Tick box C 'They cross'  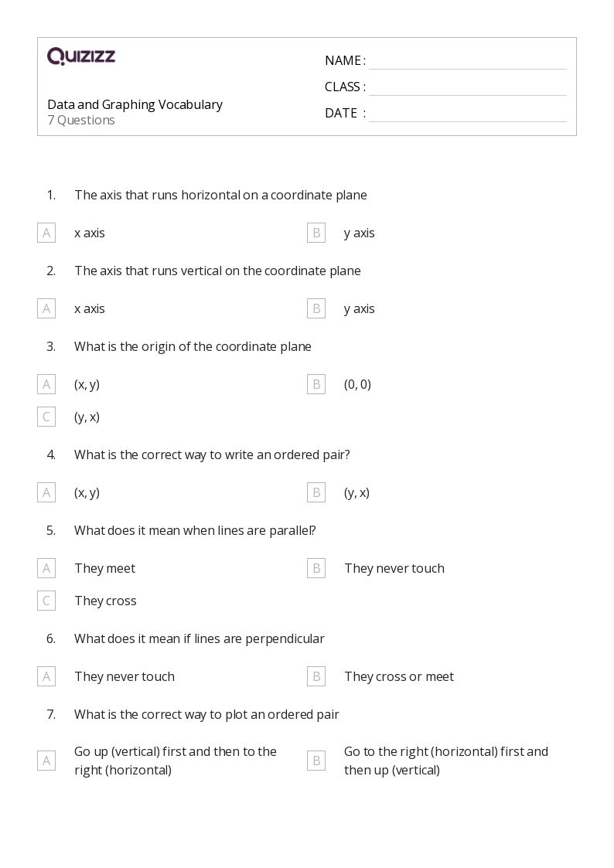point(46,601)
